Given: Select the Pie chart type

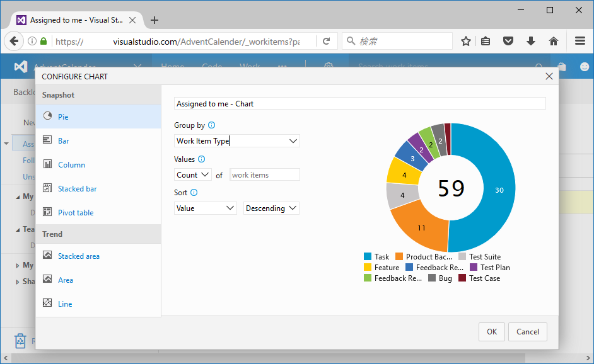Looking at the screenshot, I should 98,117.
